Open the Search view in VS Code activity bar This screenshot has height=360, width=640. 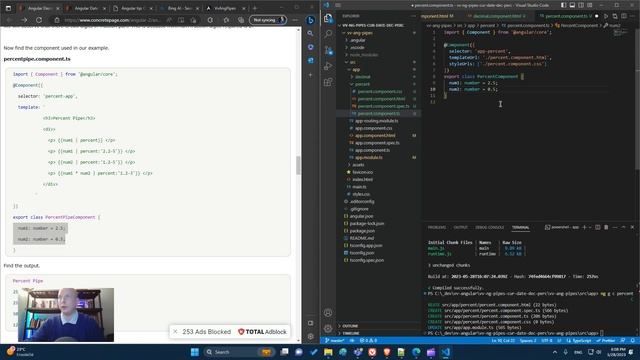tap(328, 34)
